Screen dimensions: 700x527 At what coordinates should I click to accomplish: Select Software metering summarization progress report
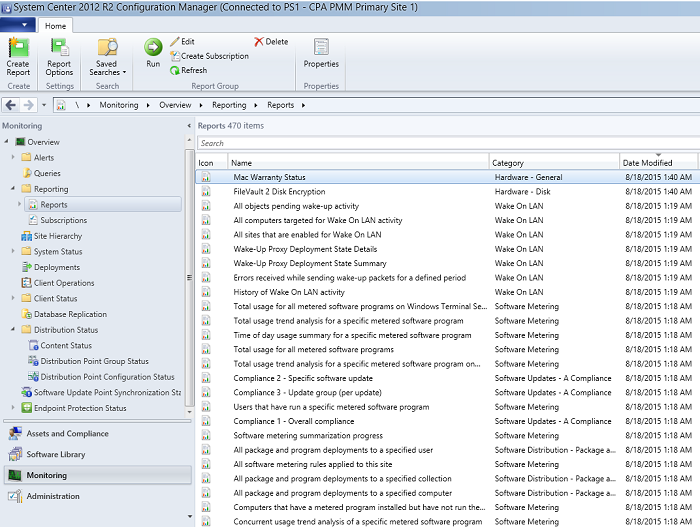pyautogui.click(x=447, y=435)
